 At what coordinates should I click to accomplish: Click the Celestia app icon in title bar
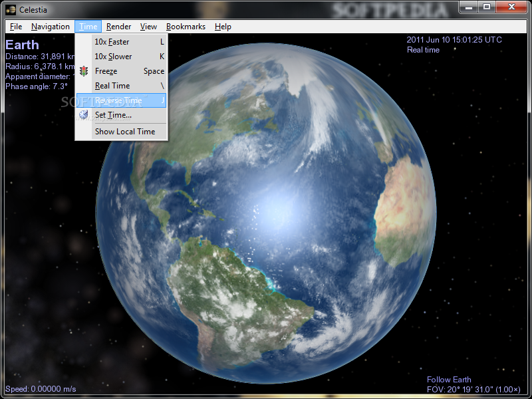click(x=11, y=9)
